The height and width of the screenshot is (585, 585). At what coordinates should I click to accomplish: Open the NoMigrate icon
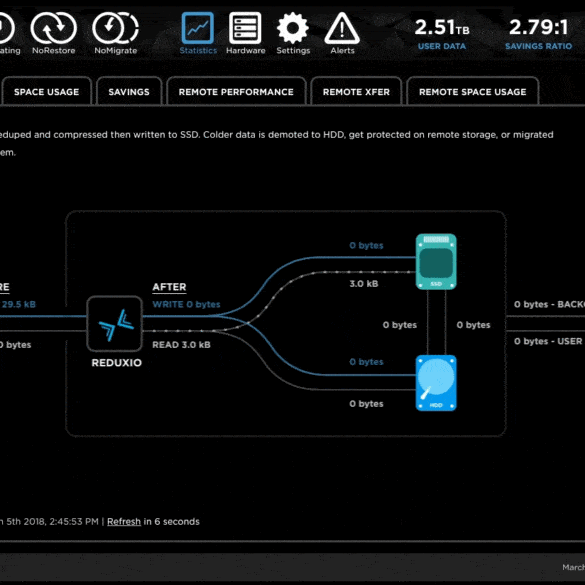116,28
